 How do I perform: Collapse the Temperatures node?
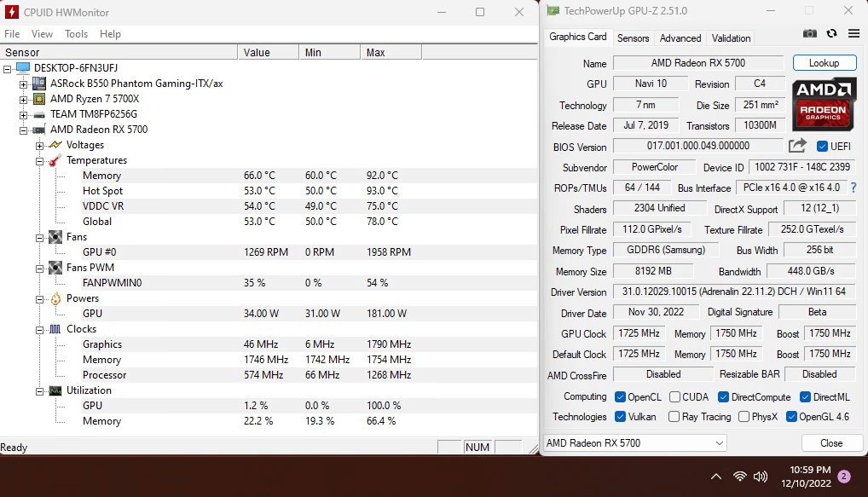[39, 162]
